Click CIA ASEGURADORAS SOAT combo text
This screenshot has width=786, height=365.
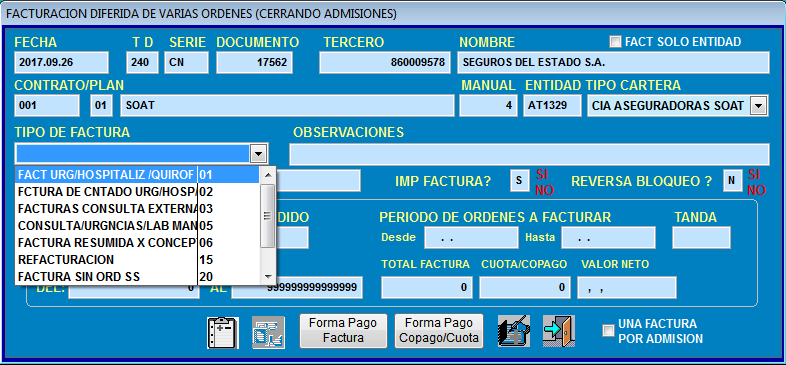click(x=668, y=106)
